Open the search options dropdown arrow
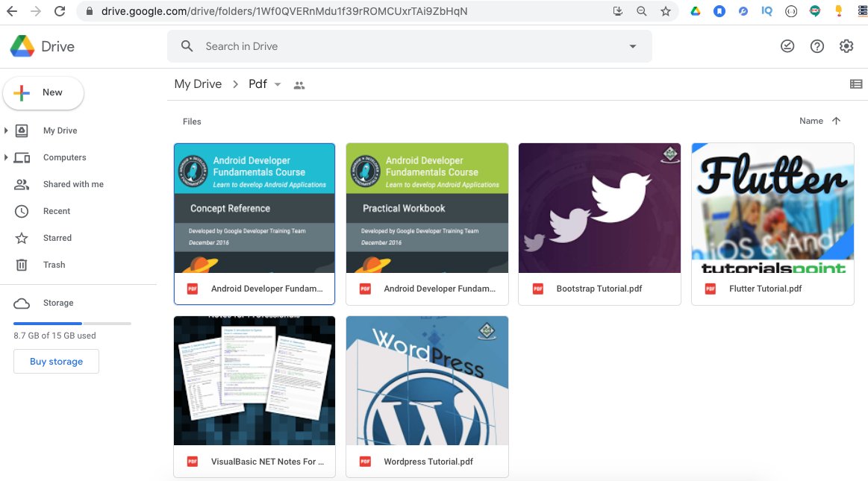This screenshot has width=868, height=481. tap(632, 46)
